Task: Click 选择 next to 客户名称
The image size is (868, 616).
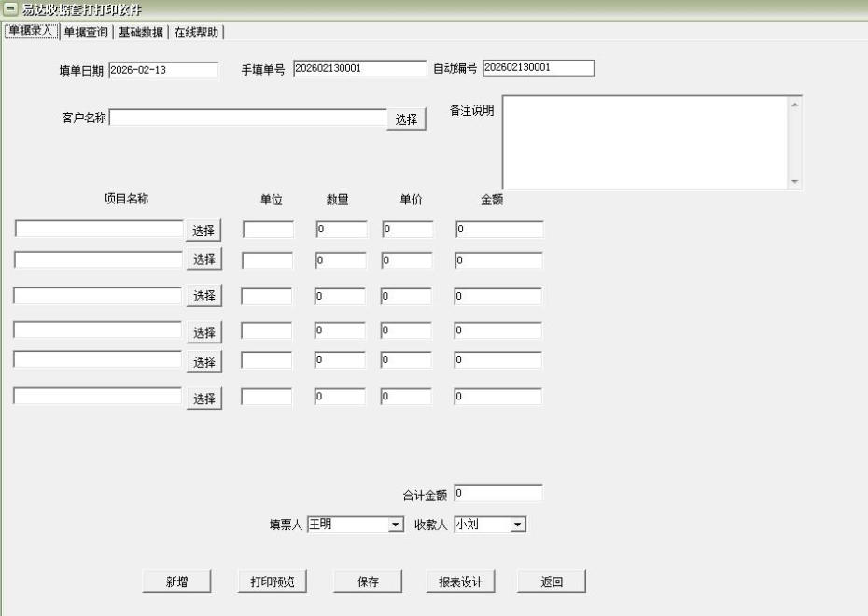Action: click(406, 119)
